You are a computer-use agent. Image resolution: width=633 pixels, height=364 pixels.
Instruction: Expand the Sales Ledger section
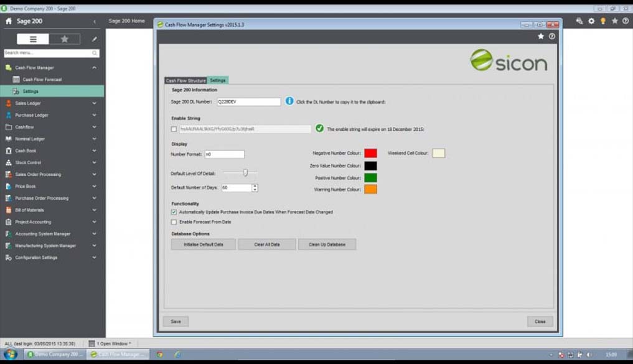94,103
